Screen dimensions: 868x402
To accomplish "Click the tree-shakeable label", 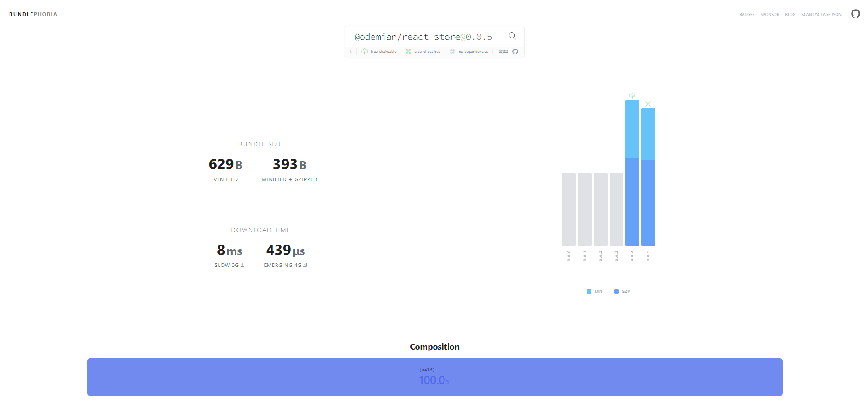I will coord(383,52).
